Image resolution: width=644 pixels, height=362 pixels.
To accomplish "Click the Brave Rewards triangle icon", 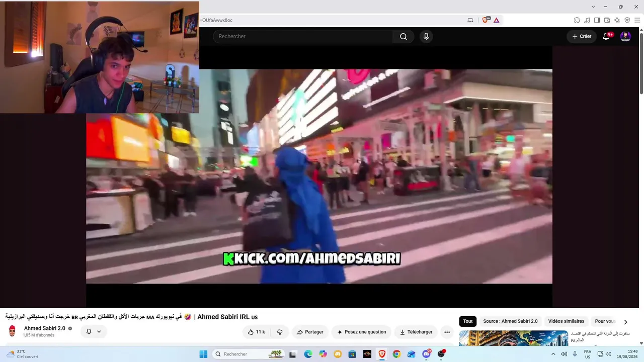I will tap(497, 20).
